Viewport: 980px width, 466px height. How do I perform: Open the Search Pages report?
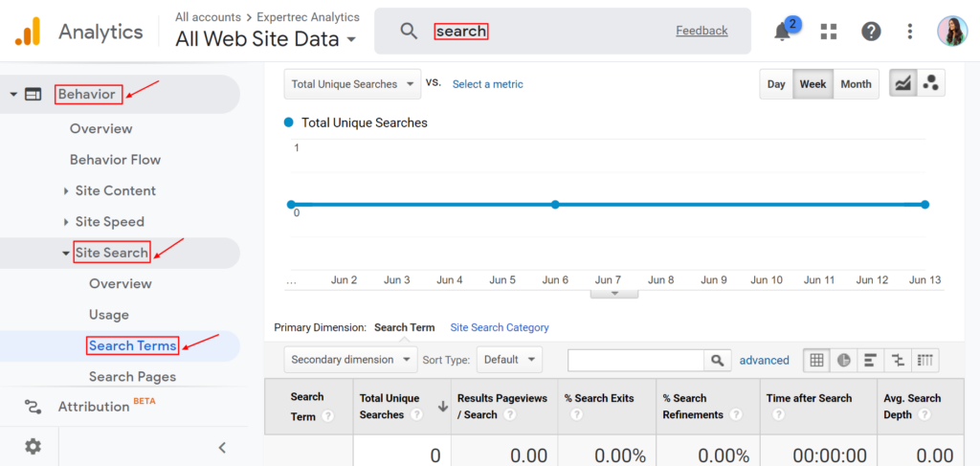click(132, 377)
